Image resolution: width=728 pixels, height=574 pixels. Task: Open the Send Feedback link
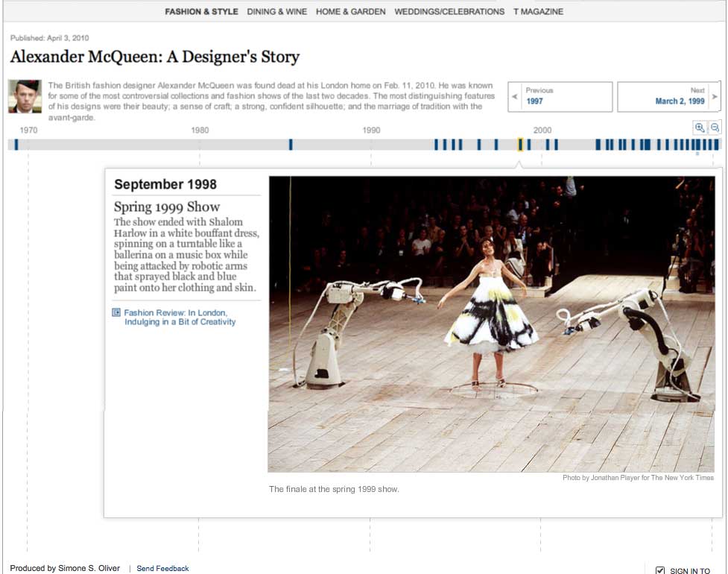pyautogui.click(x=162, y=568)
